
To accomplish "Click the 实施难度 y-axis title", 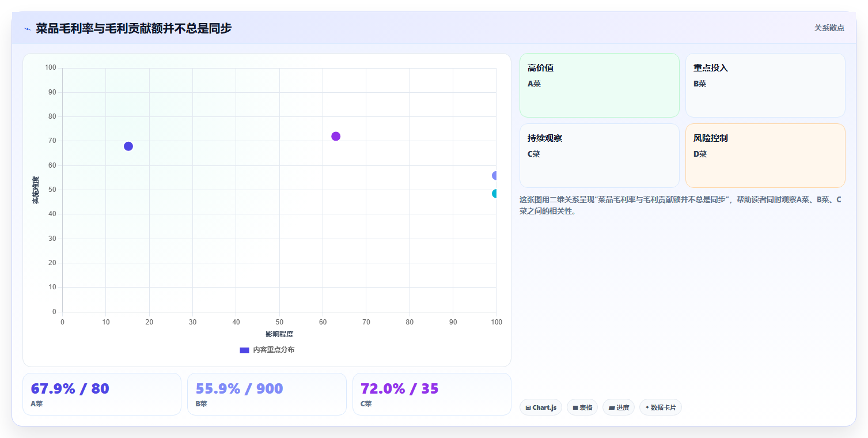I will click(x=36, y=190).
